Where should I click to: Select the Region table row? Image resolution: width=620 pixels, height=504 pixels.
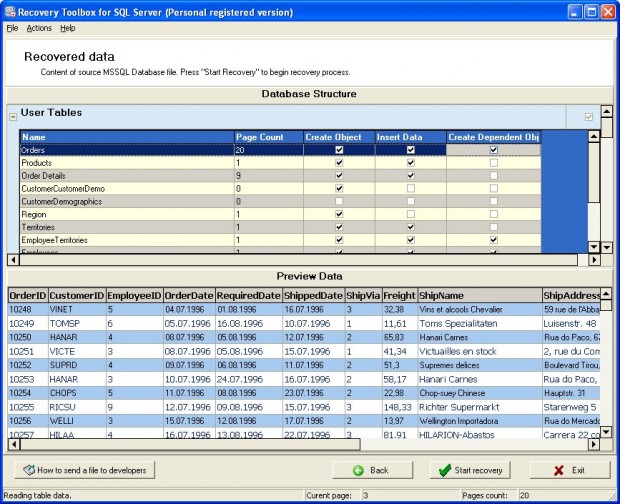pyautogui.click(x=280, y=214)
